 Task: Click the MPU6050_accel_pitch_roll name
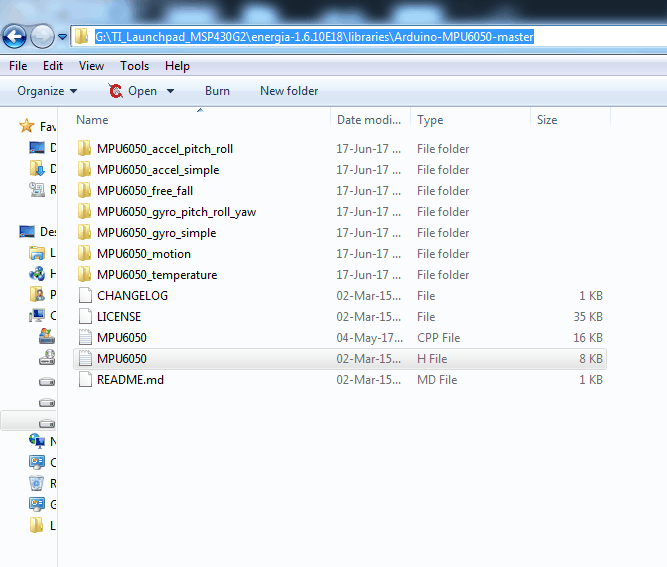tap(165, 149)
